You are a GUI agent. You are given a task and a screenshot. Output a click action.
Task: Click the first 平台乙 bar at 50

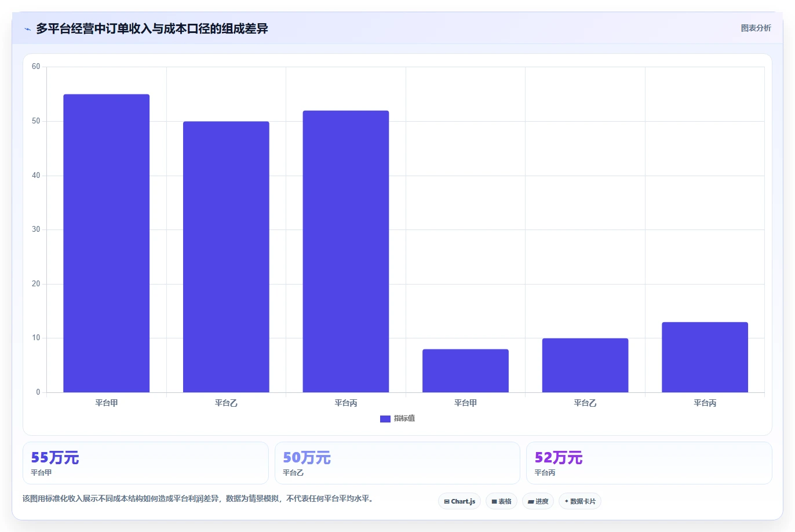pos(226,257)
